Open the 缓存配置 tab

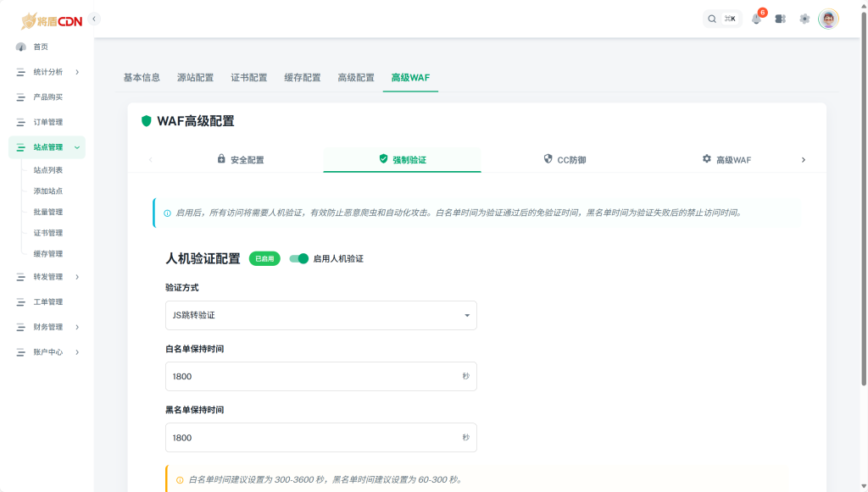coord(302,76)
